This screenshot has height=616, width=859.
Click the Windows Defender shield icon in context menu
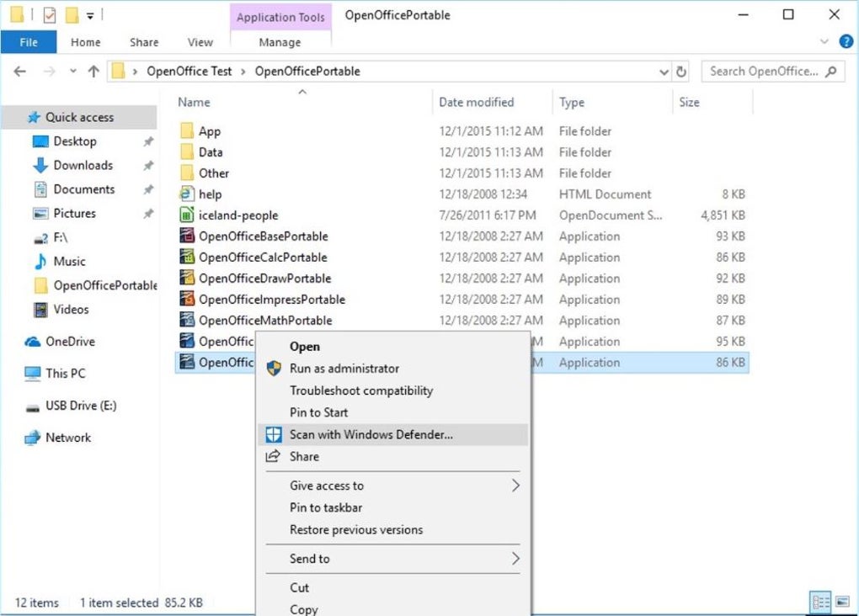point(274,435)
